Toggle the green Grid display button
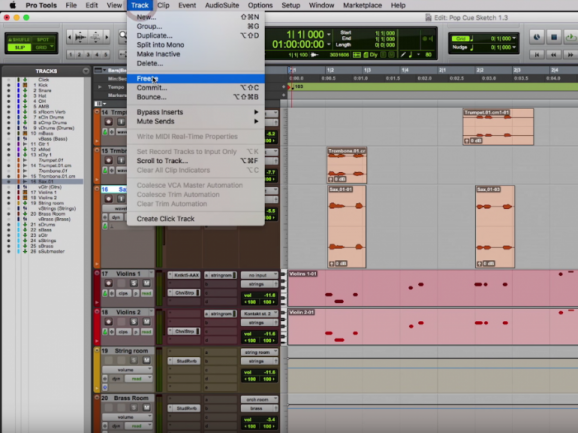The height and width of the screenshot is (433, 578). (460, 38)
